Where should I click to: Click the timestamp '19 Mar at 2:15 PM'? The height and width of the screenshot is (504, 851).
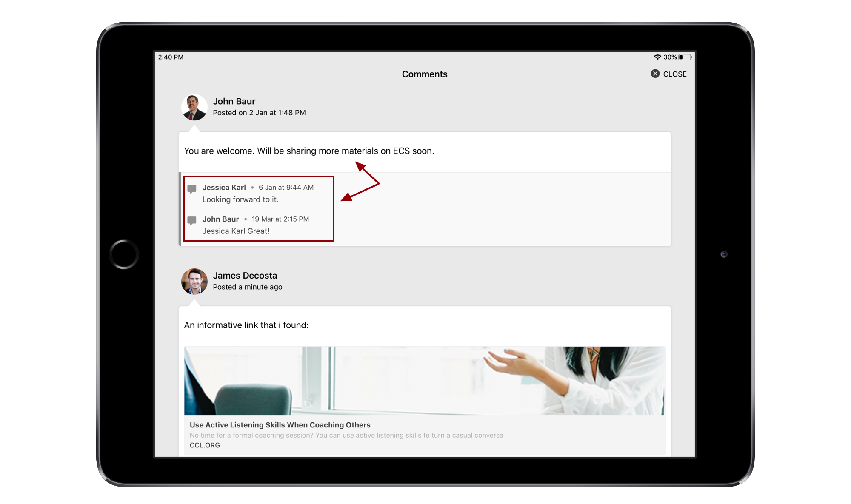280,219
